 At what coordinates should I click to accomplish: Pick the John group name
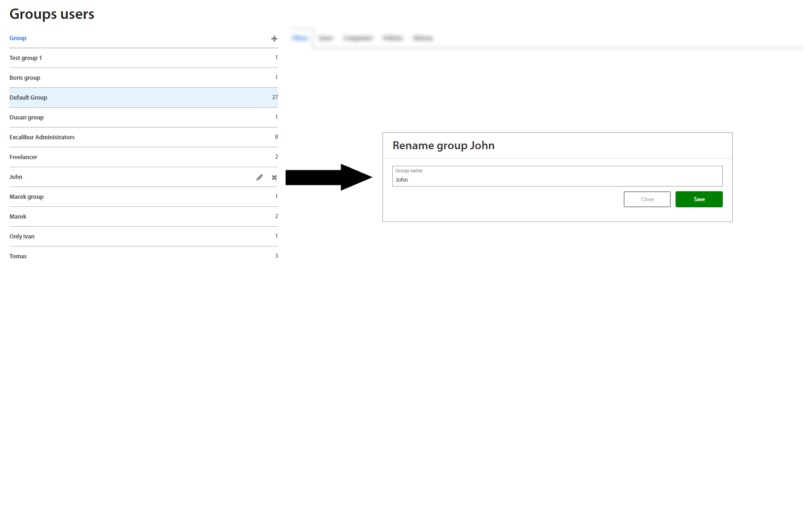coord(16,177)
